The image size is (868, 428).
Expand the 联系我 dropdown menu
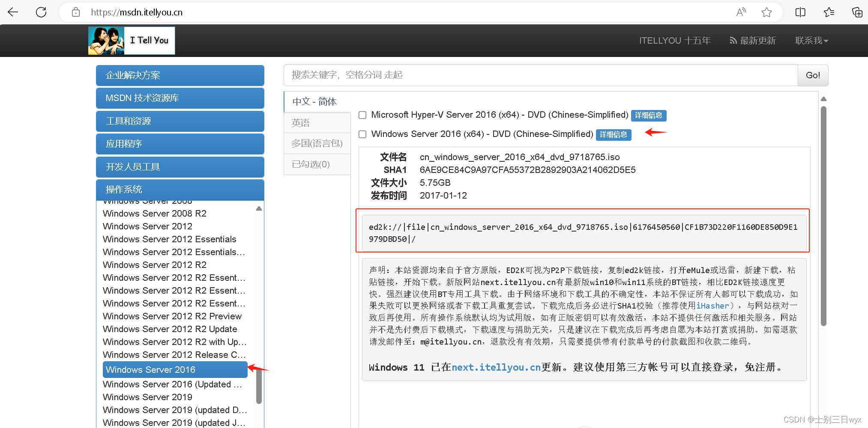click(811, 41)
